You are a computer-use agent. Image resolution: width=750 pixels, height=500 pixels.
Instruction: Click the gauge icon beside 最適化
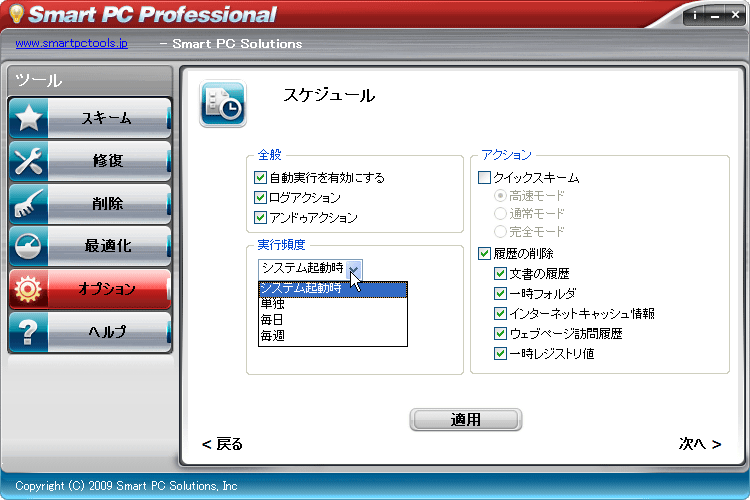tap(28, 246)
